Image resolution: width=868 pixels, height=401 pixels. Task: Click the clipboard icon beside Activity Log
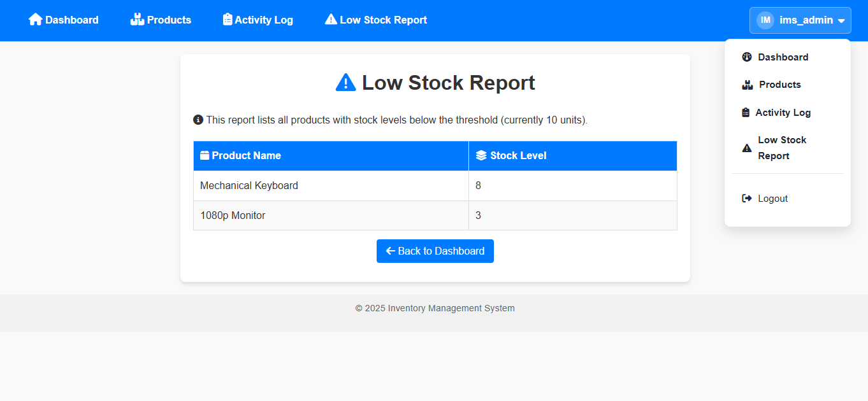(228, 20)
